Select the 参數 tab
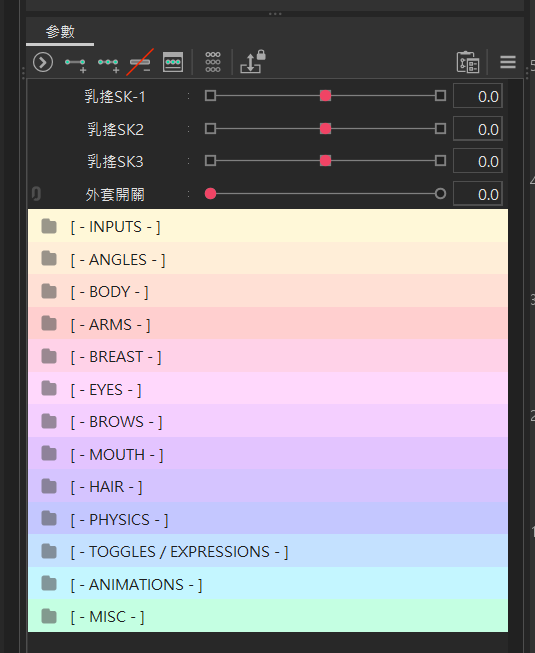This screenshot has height=653, width=535. 60,32
